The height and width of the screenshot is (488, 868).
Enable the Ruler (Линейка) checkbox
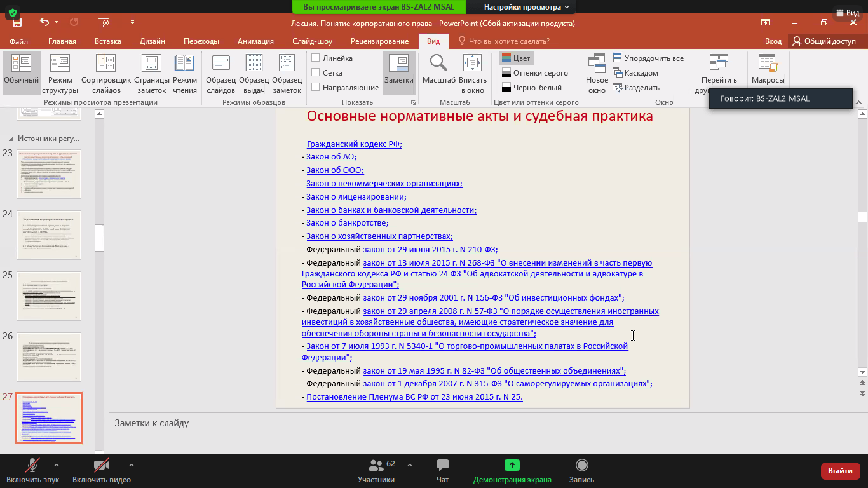316,58
